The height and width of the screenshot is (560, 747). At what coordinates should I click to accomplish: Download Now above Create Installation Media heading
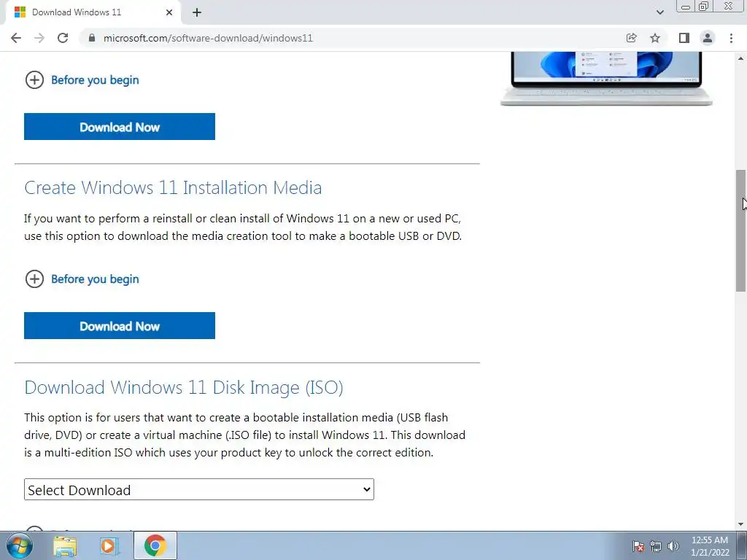pos(120,127)
